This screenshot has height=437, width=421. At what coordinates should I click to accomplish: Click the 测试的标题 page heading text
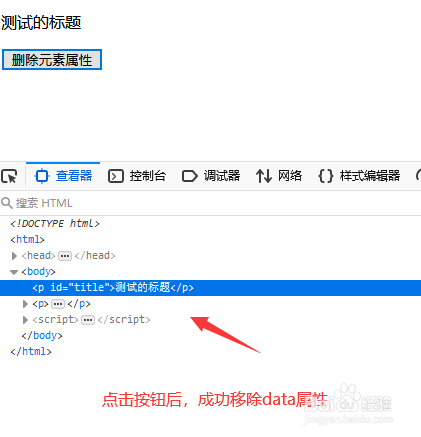pyautogui.click(x=41, y=23)
